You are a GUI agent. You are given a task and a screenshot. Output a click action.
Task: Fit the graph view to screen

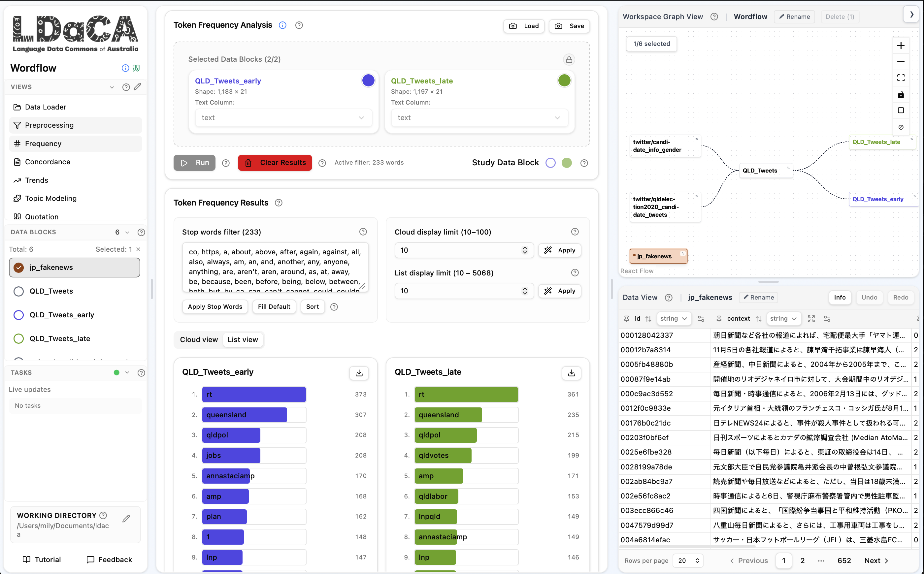(x=901, y=78)
